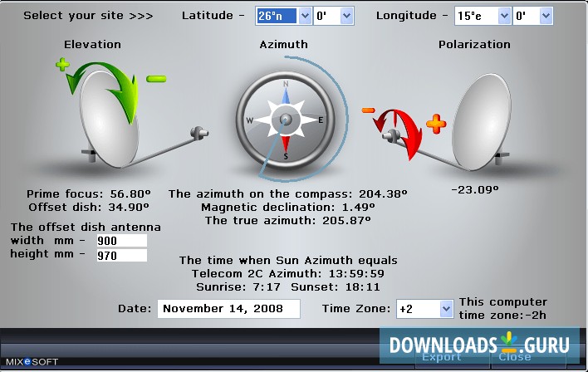Click the elevation satellite dish image
This screenshot has width=588, height=372.
(109, 120)
